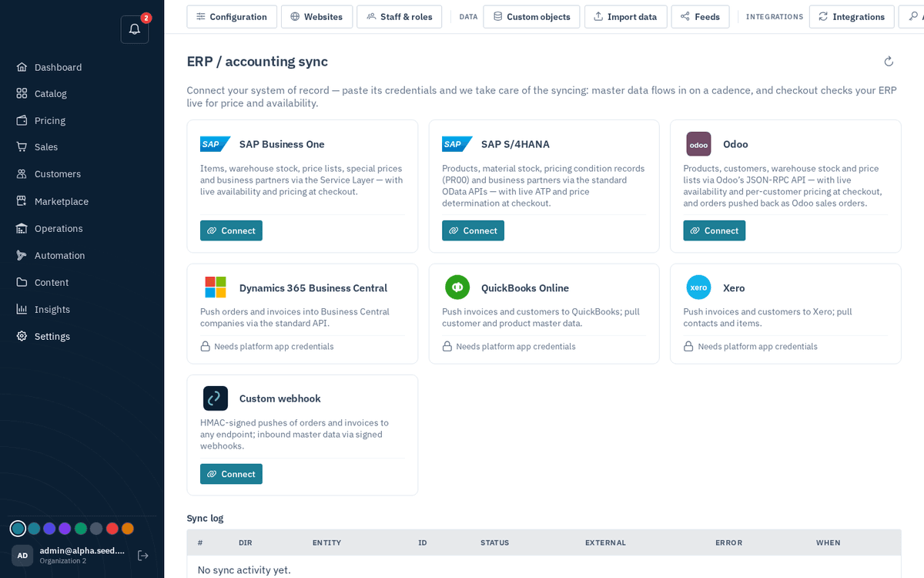
Task: Click 'ERP / accounting sync' heading
Action: point(257,62)
